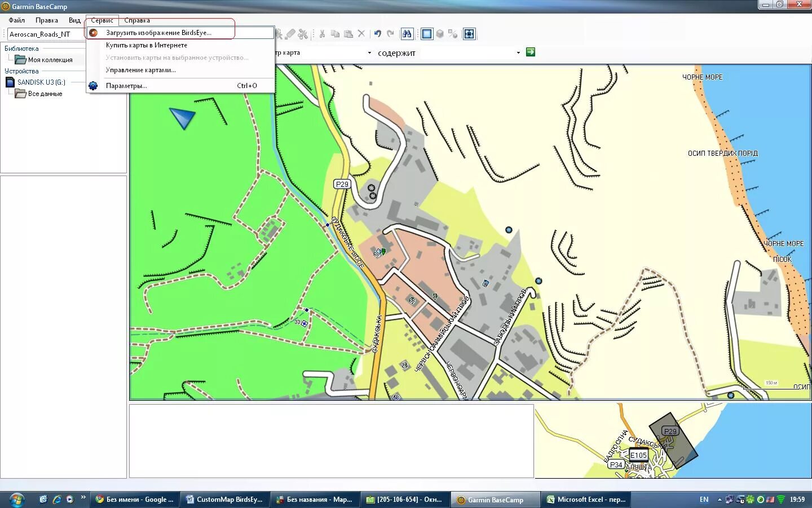Switch to [205-106-654] taskbar window
Screen dimensions: 812x508
[x=405, y=500]
